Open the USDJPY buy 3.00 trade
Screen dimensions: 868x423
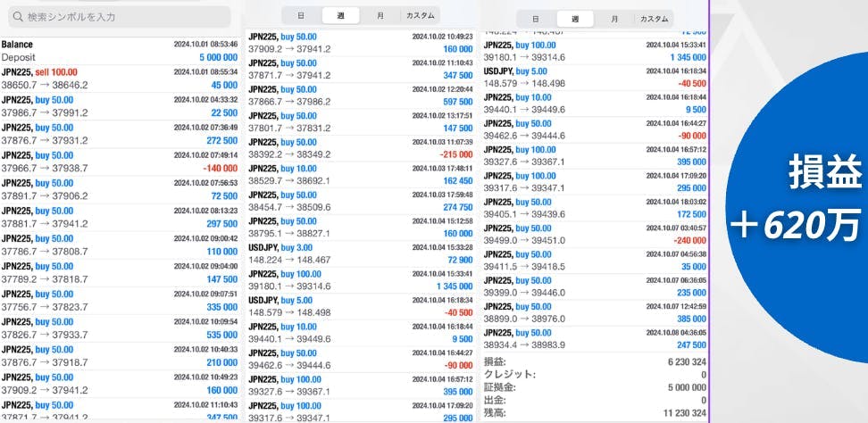point(360,253)
